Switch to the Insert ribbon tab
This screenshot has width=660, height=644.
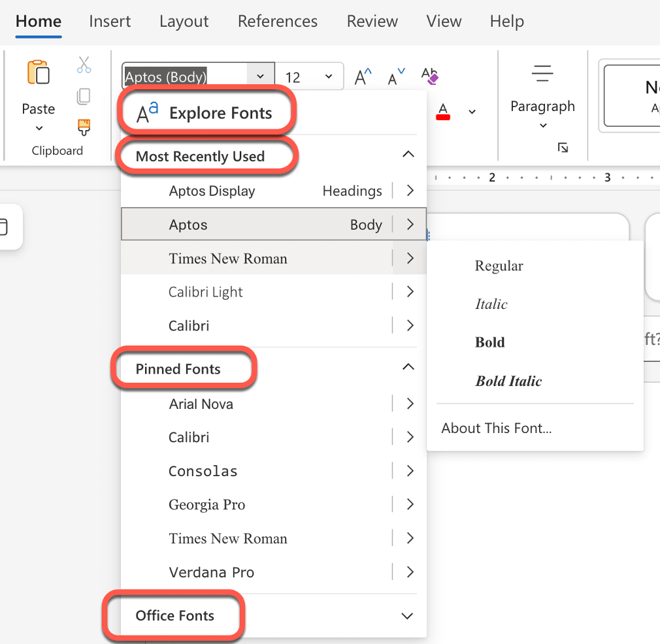[x=110, y=22]
